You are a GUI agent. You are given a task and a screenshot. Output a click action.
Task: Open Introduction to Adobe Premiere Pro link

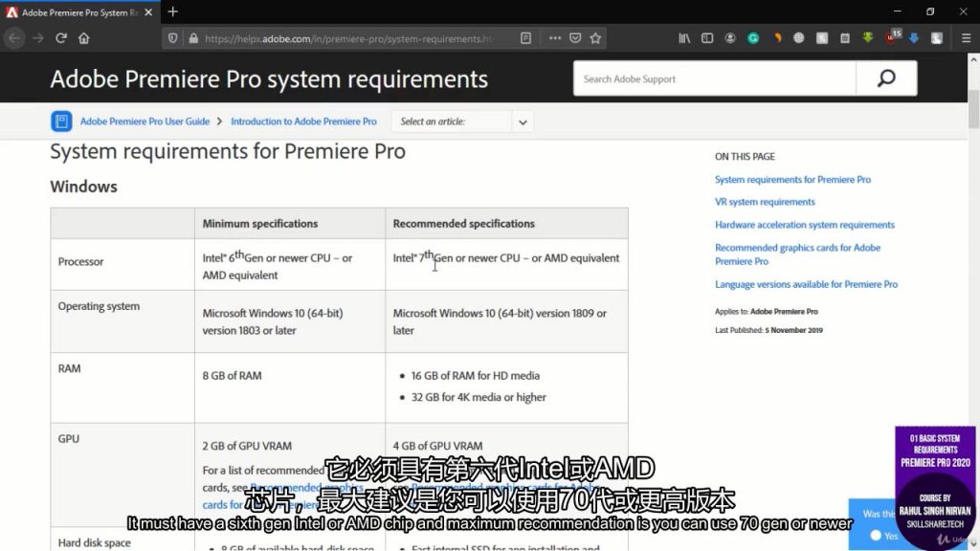(x=303, y=121)
